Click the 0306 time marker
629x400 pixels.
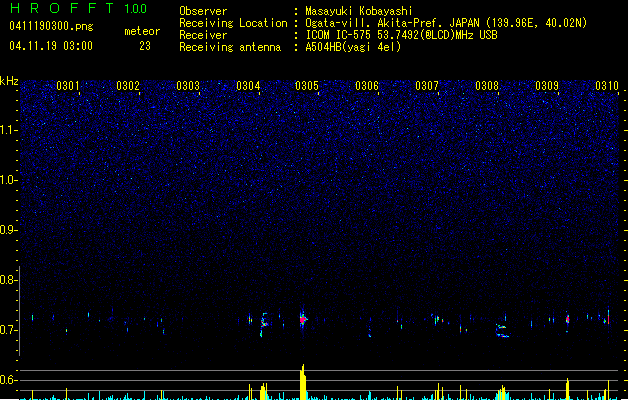[367, 86]
